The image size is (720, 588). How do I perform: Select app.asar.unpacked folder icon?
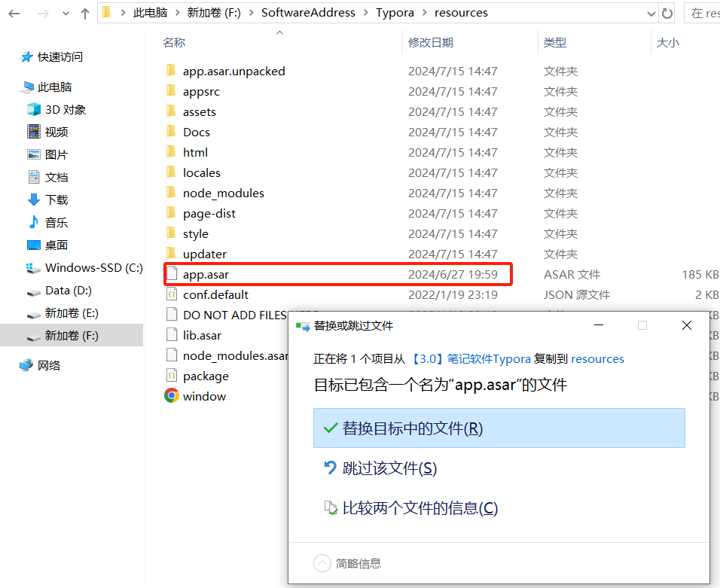pos(171,71)
